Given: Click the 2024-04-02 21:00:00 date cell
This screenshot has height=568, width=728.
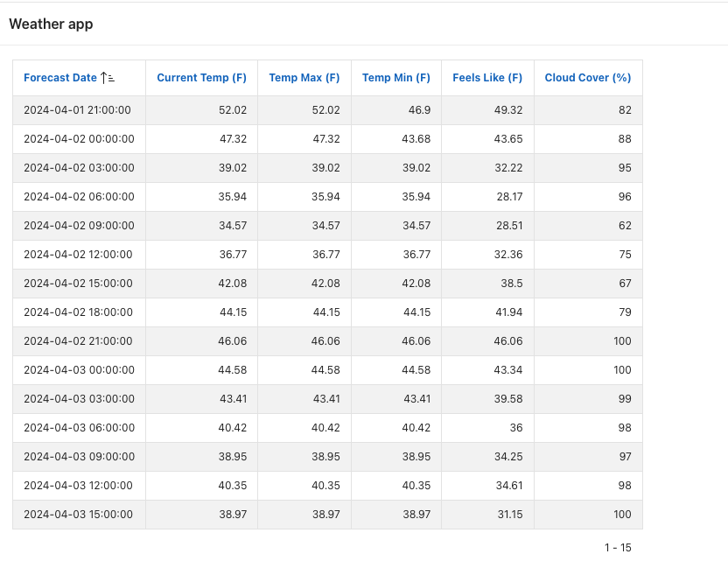Looking at the screenshot, I should [78, 341].
